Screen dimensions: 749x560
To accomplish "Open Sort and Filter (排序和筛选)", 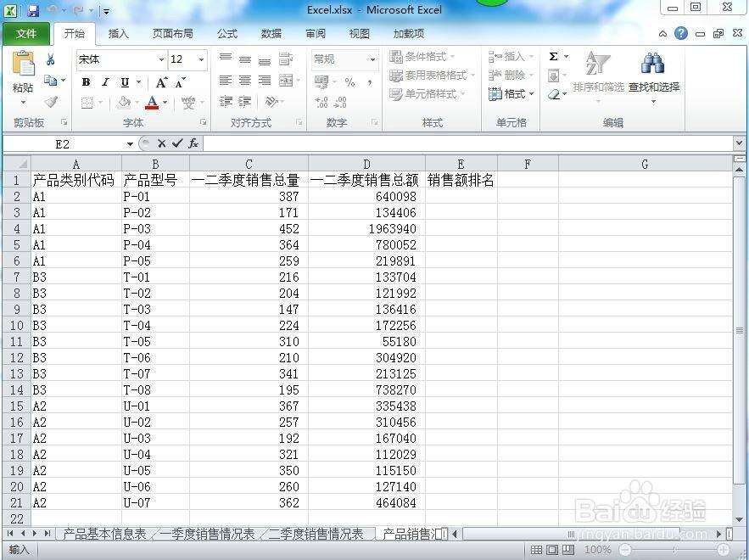I will tap(598, 76).
